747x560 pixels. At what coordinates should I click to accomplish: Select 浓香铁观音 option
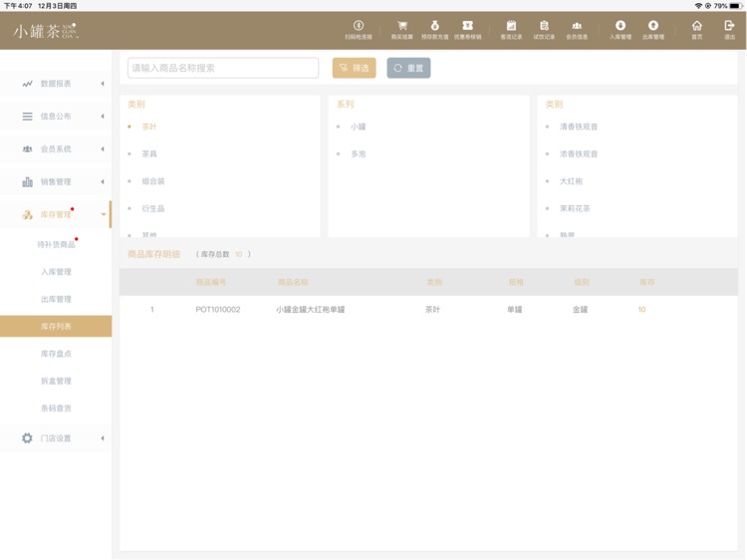click(x=579, y=153)
